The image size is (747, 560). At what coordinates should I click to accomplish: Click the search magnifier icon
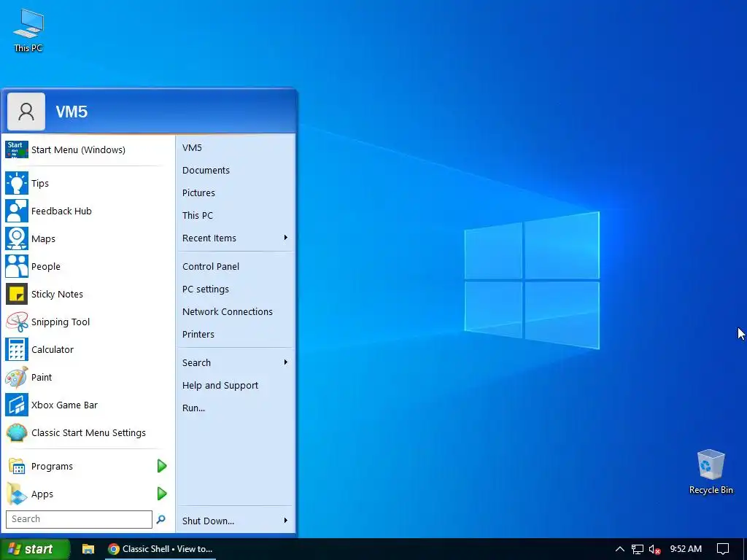(161, 519)
